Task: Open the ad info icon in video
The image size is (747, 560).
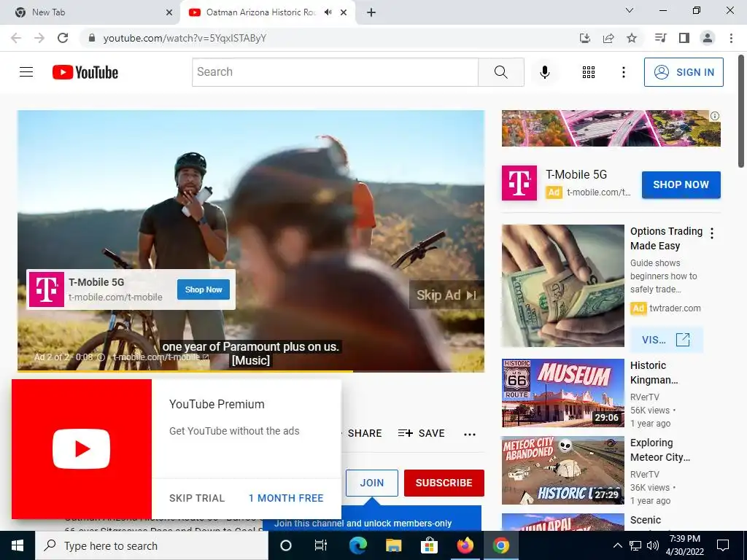Action: click(101, 357)
